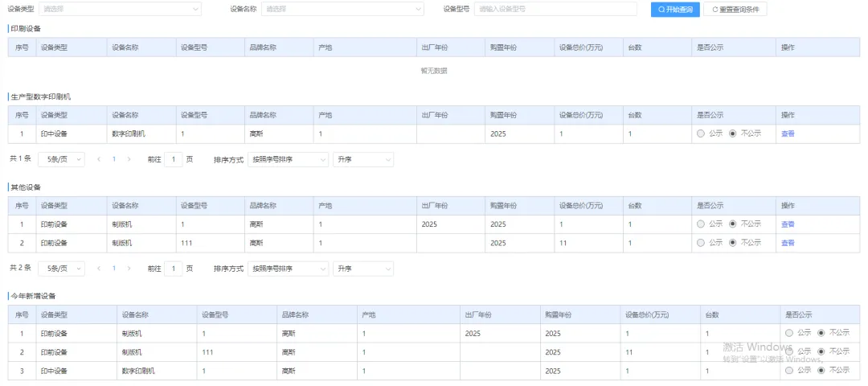The width and height of the screenshot is (868, 386).
Task: Click the 前往 page input under 生产型数字印刷机
Action: point(174,159)
